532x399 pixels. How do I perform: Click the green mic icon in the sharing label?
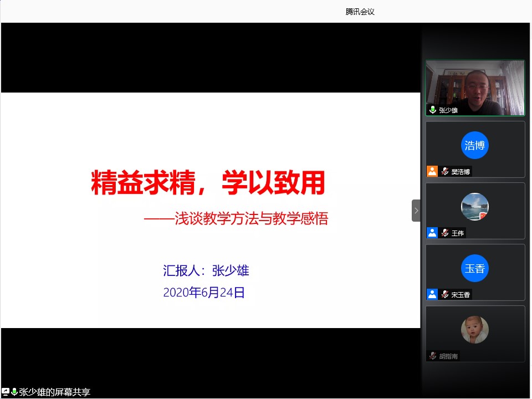[x=14, y=392]
